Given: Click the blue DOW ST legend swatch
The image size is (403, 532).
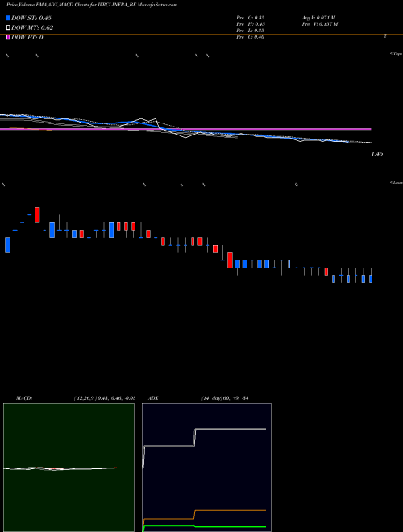Looking at the screenshot, I should click(x=8, y=18).
